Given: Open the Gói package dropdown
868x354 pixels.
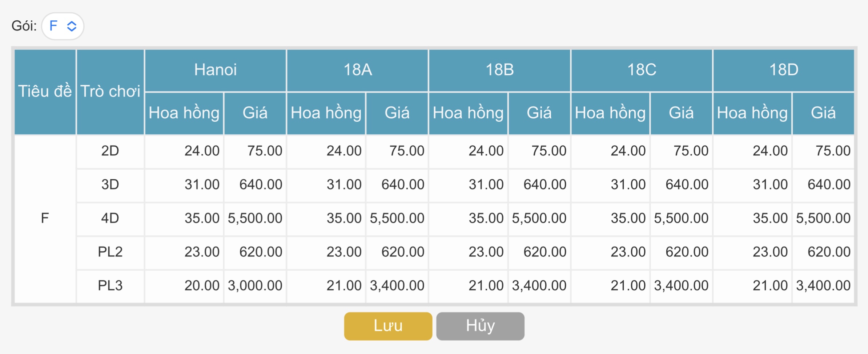Looking at the screenshot, I should (x=63, y=26).
